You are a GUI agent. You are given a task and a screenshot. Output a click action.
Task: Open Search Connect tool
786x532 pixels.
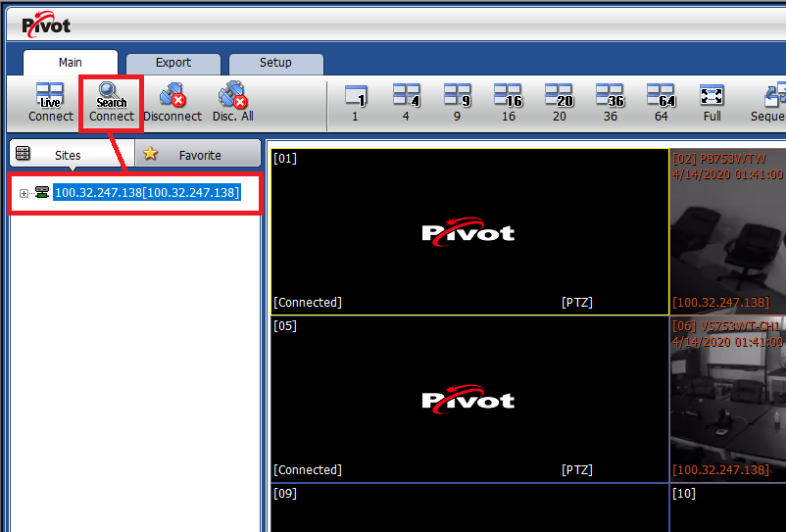click(112, 103)
